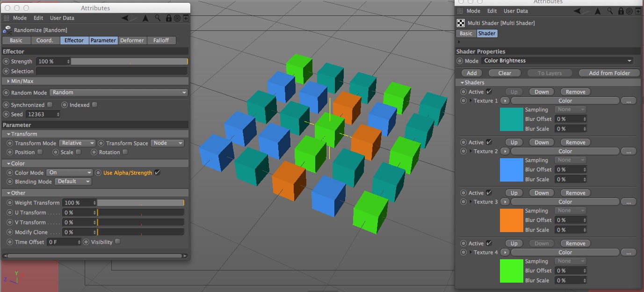Click the Multi Shader checkerboard icon
This screenshot has height=292, width=644.
[x=461, y=23]
